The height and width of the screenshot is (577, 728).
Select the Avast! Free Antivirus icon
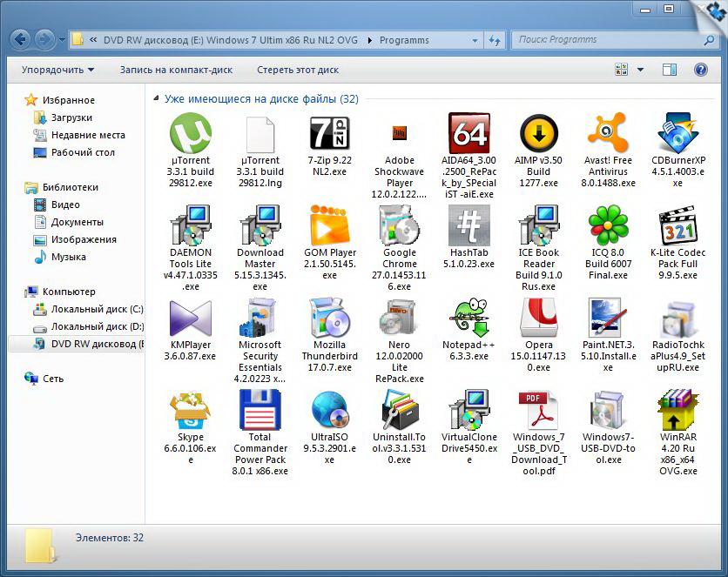(x=608, y=132)
